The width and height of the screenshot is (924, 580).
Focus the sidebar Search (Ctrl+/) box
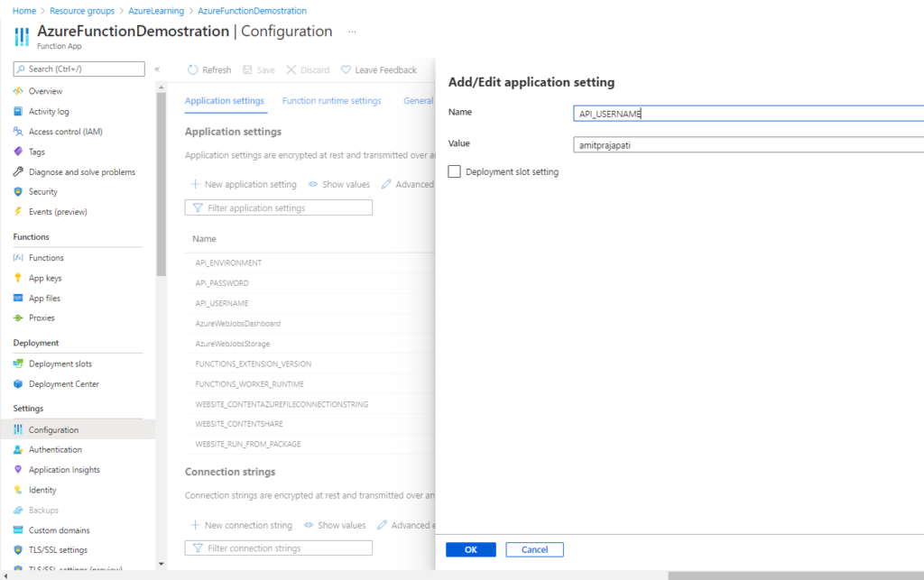pyautogui.click(x=79, y=69)
